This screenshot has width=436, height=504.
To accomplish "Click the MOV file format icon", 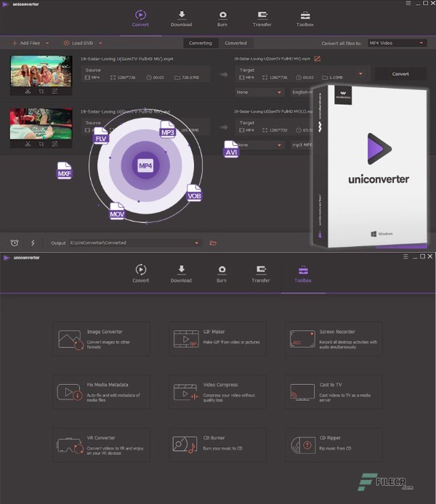I will click(117, 211).
